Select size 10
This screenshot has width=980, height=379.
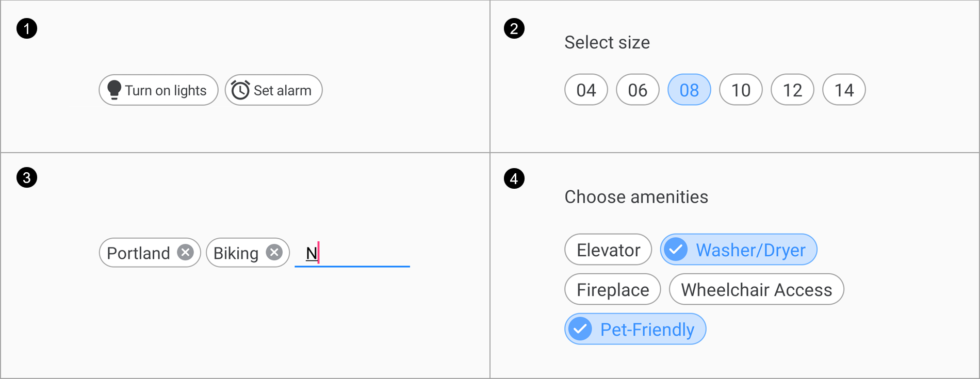tap(741, 90)
